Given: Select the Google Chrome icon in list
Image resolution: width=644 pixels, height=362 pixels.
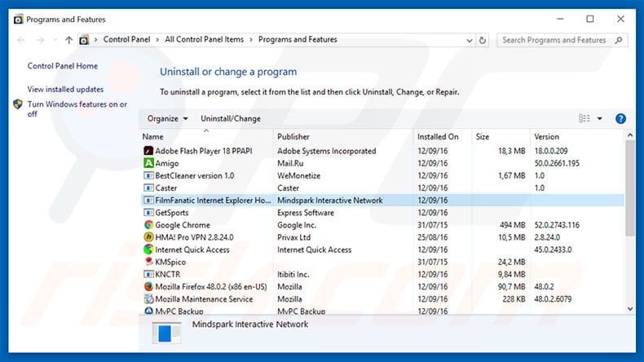Looking at the screenshot, I should coord(148,225).
